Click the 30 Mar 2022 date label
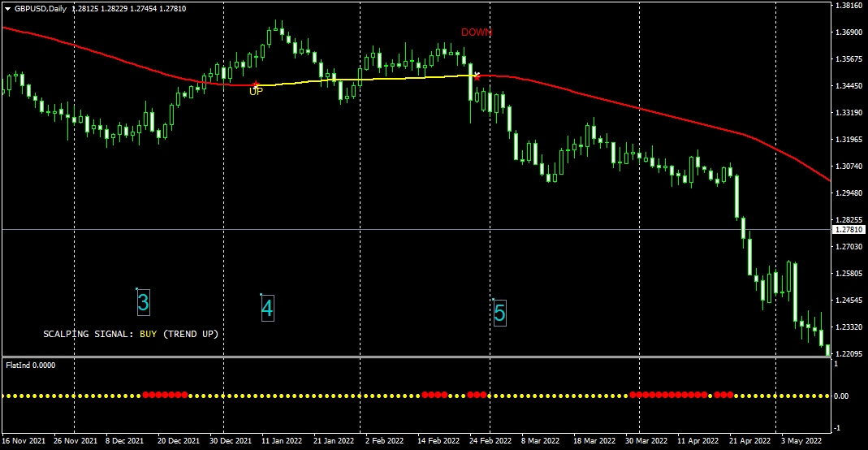 pyautogui.click(x=646, y=441)
